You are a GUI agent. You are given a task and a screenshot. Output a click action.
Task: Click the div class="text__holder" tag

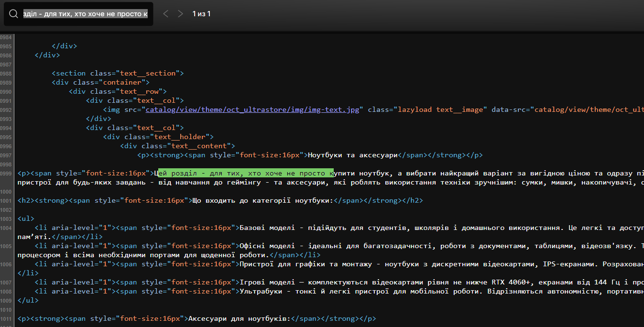158,137
